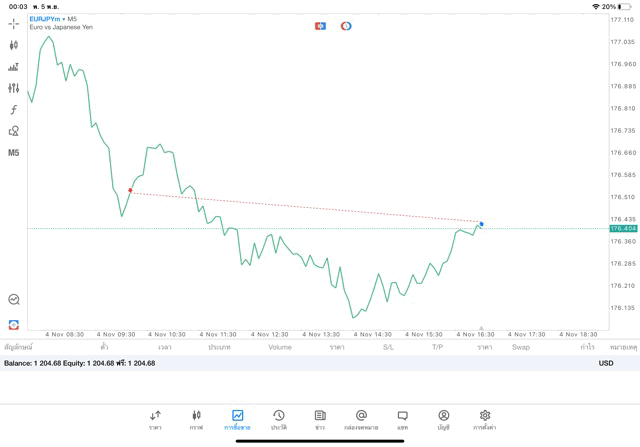640x447 pixels.
Task: Open the drawing objects shapes icon
Action: (x=14, y=131)
